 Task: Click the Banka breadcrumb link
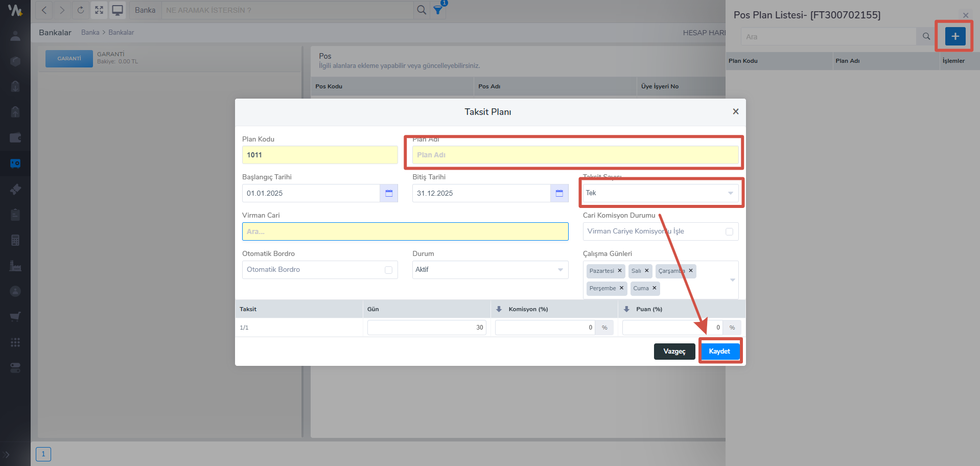90,32
